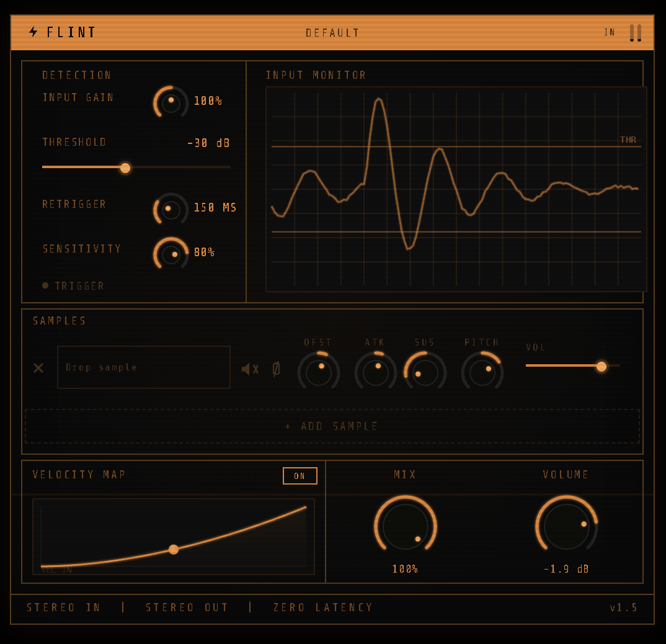Viewport: 666px width, 644px height.
Task: Open the DEFAULT preset name
Action: tap(332, 33)
